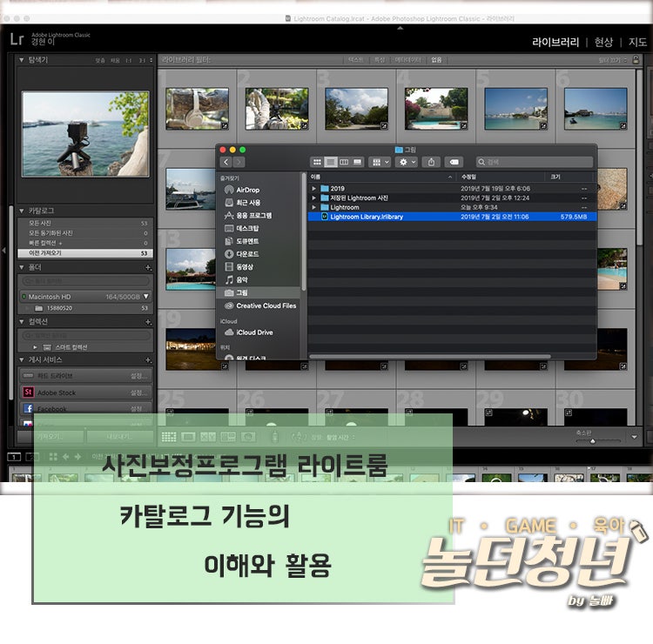Select 동영상 in Finder sidebar

tap(239, 267)
